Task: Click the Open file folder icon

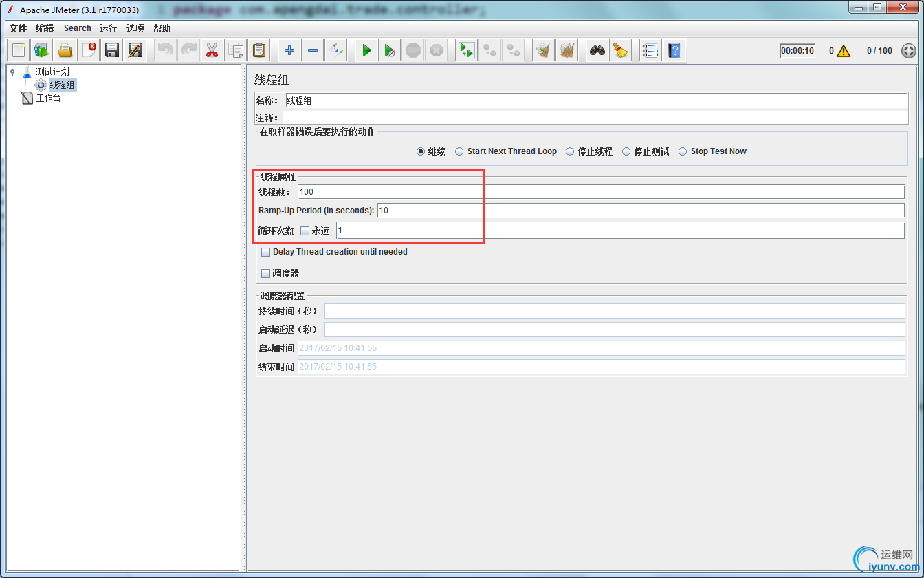Action: click(65, 50)
